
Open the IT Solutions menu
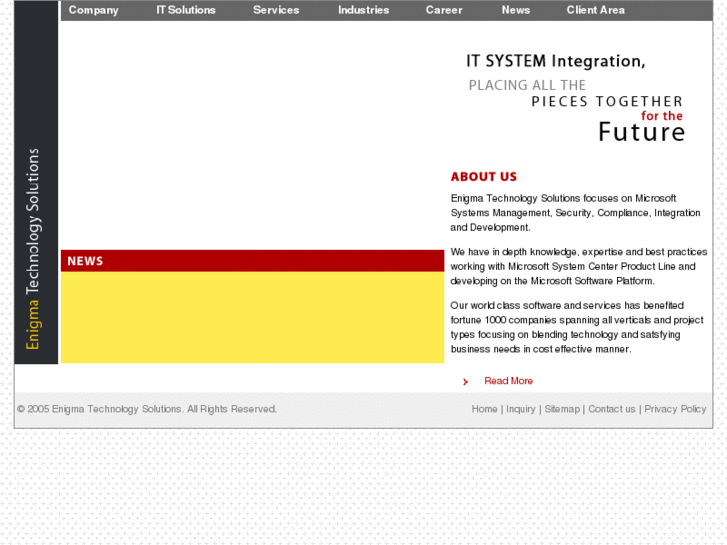185,10
